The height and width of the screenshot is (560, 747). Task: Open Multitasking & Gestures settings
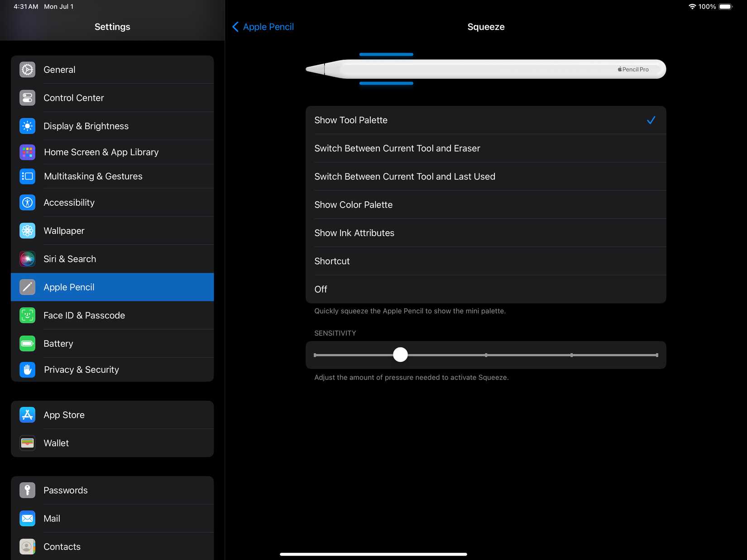coord(112,176)
